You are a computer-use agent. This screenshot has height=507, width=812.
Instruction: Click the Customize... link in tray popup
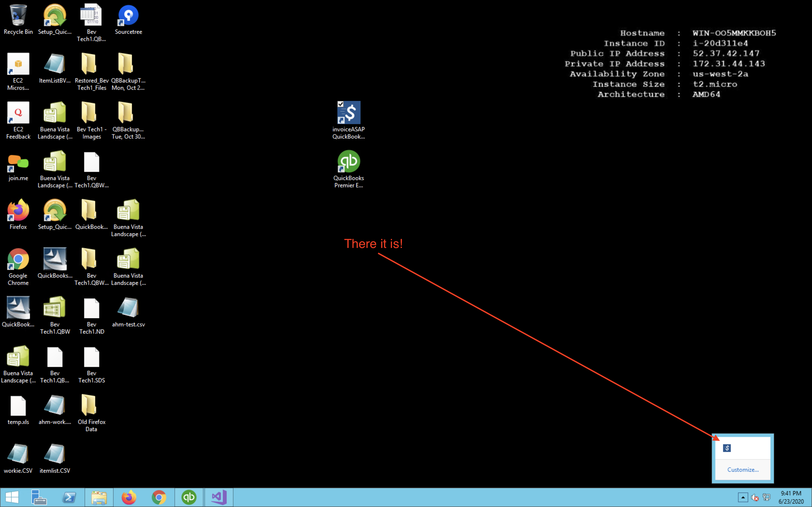coord(743,469)
